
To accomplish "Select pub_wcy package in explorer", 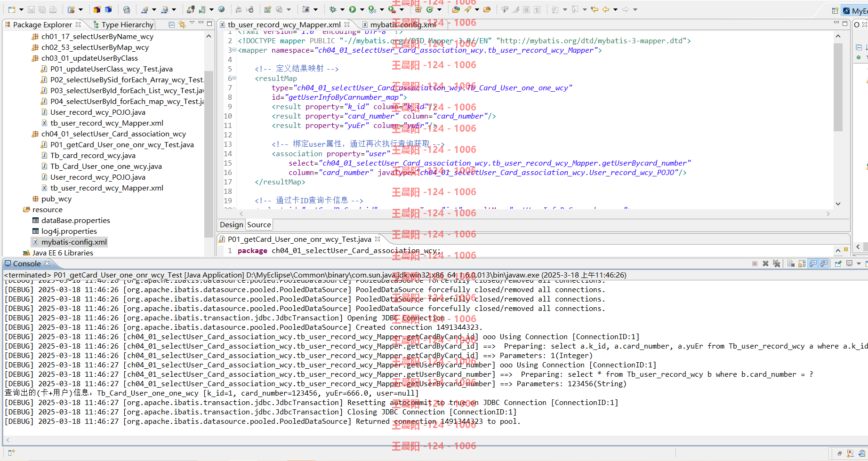I will point(56,199).
